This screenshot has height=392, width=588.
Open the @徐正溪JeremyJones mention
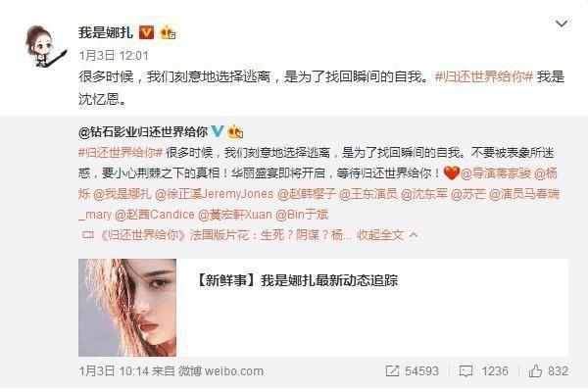click(214, 194)
